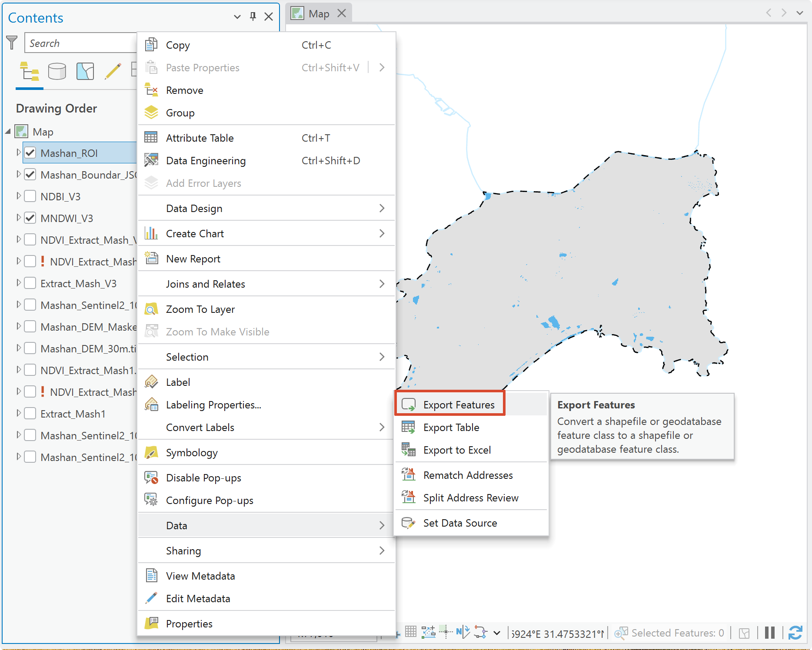This screenshot has width=812, height=650.
Task: Close the Map view tab
Action: pos(342,13)
